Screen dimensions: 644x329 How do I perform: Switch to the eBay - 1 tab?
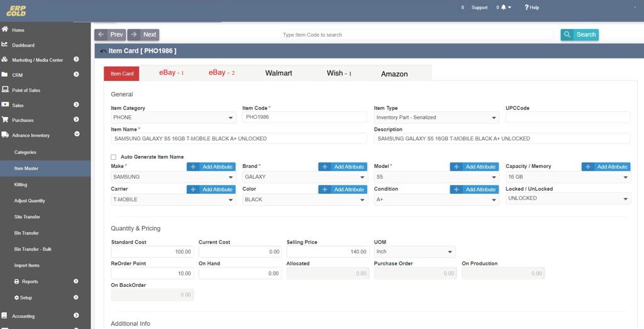171,73
